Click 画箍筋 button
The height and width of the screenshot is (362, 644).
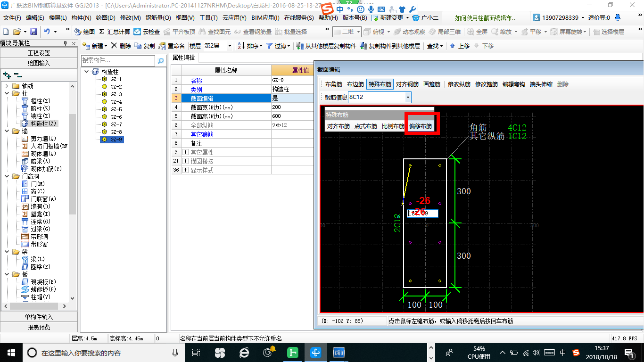click(432, 84)
